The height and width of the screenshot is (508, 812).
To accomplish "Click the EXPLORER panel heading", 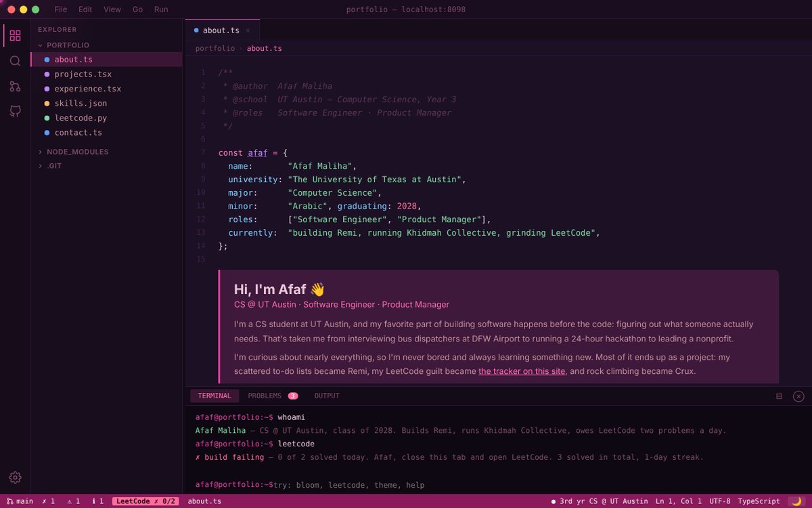I will (58, 30).
